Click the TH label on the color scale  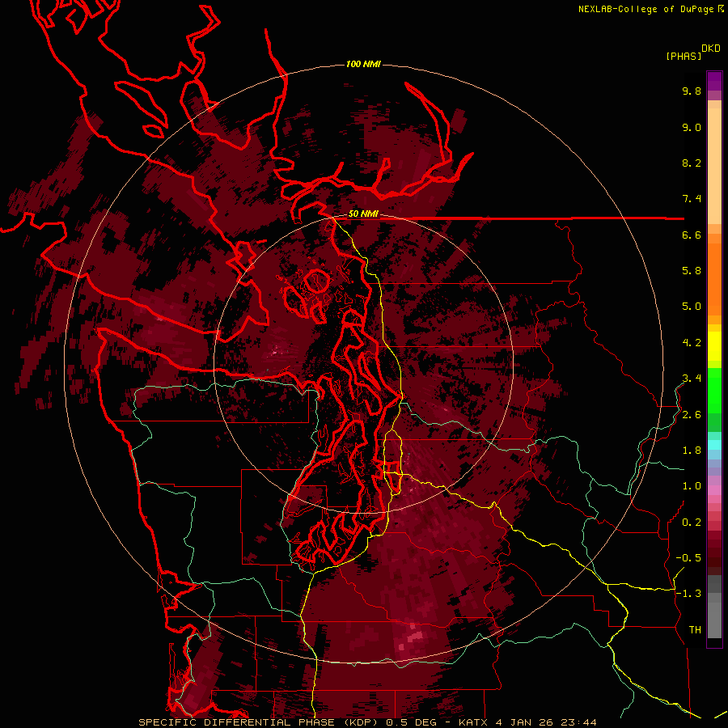[x=695, y=630]
